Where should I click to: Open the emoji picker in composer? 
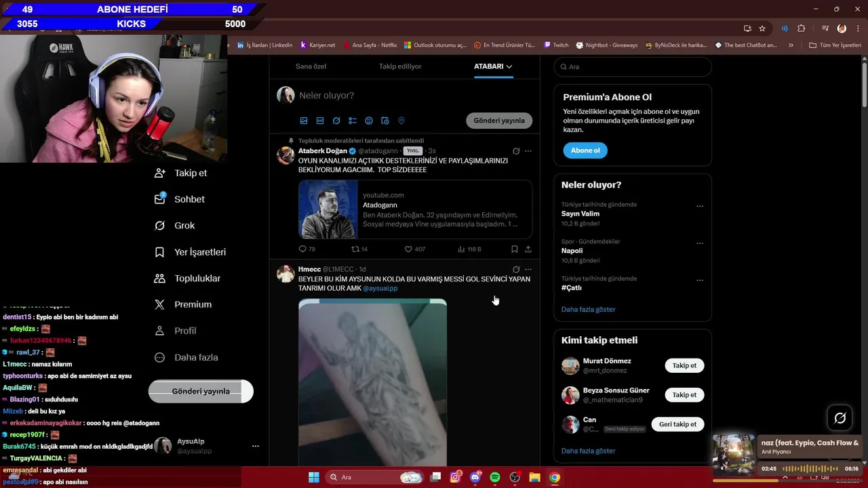[x=369, y=121]
